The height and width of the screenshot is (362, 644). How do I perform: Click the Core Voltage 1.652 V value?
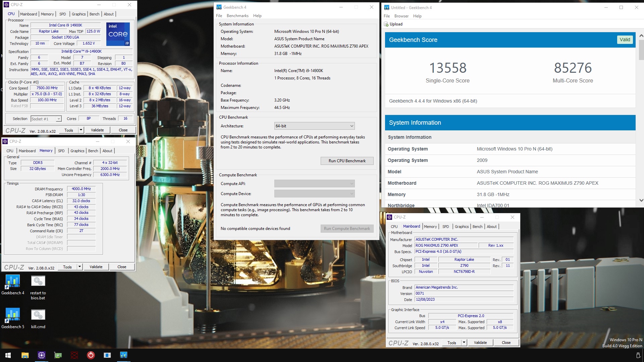click(x=89, y=44)
